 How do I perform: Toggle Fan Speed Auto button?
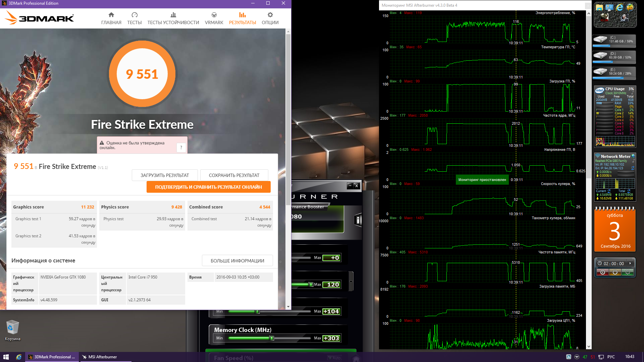tap(334, 358)
